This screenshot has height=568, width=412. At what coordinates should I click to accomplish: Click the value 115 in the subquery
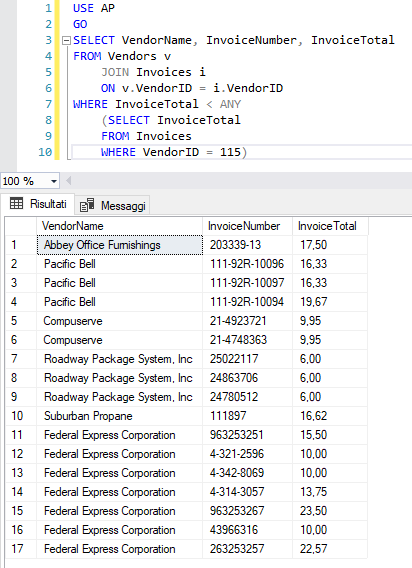(x=230, y=152)
